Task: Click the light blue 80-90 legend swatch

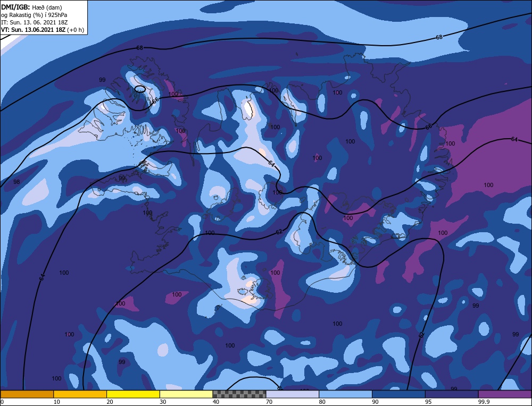Action: click(x=345, y=394)
